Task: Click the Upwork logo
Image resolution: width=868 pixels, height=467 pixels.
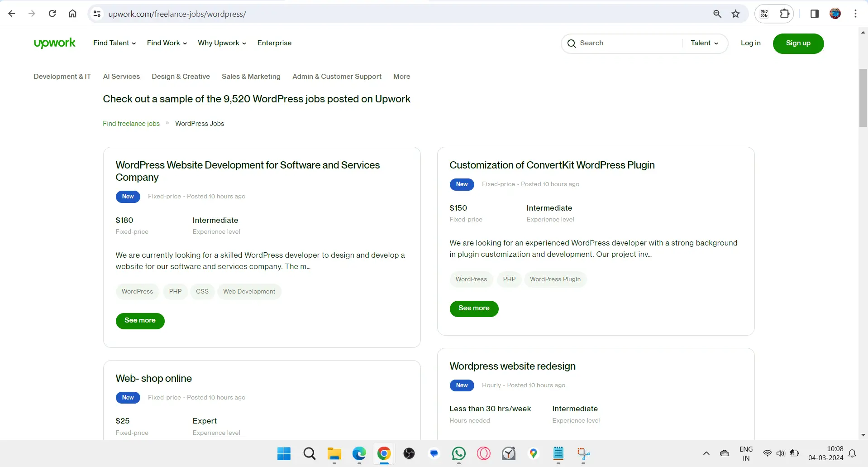Action: pos(55,43)
